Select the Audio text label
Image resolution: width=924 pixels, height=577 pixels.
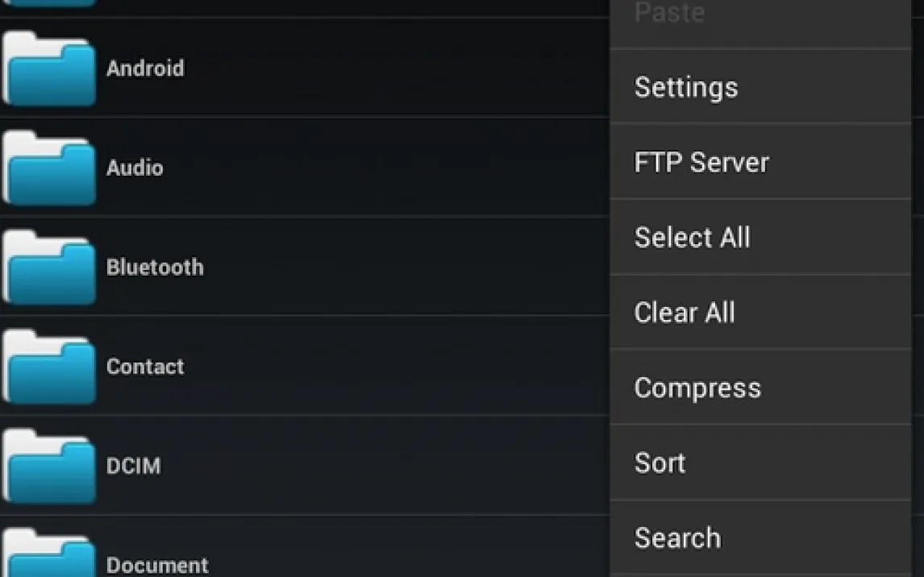click(135, 168)
